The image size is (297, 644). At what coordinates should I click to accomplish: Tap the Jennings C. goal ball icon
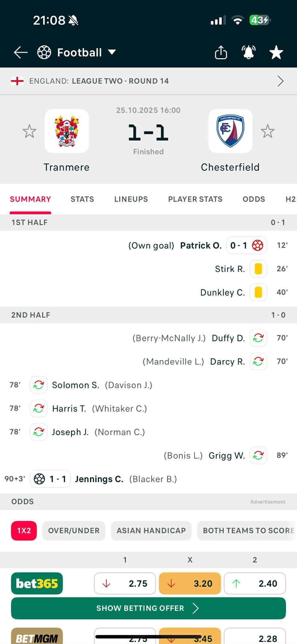pos(39,479)
